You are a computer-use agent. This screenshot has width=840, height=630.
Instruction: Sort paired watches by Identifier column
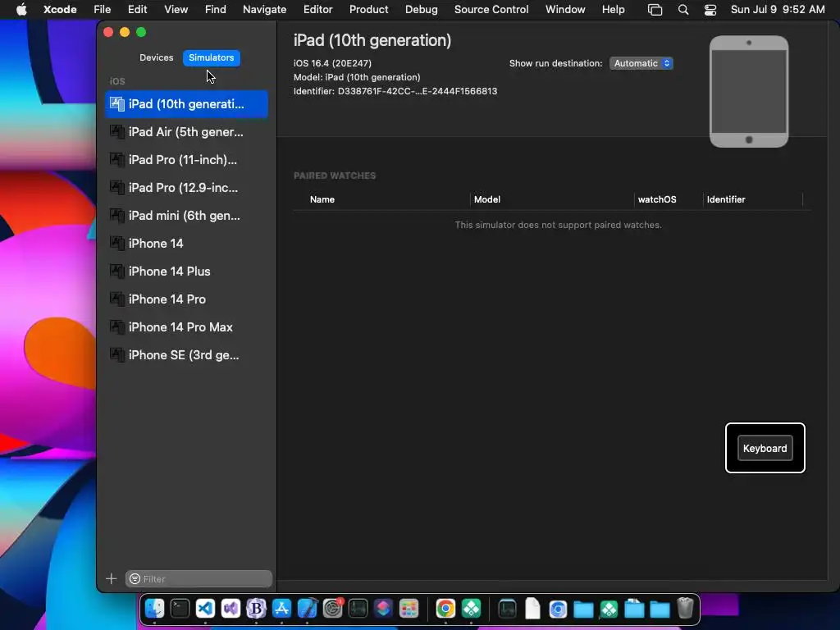tap(726, 199)
